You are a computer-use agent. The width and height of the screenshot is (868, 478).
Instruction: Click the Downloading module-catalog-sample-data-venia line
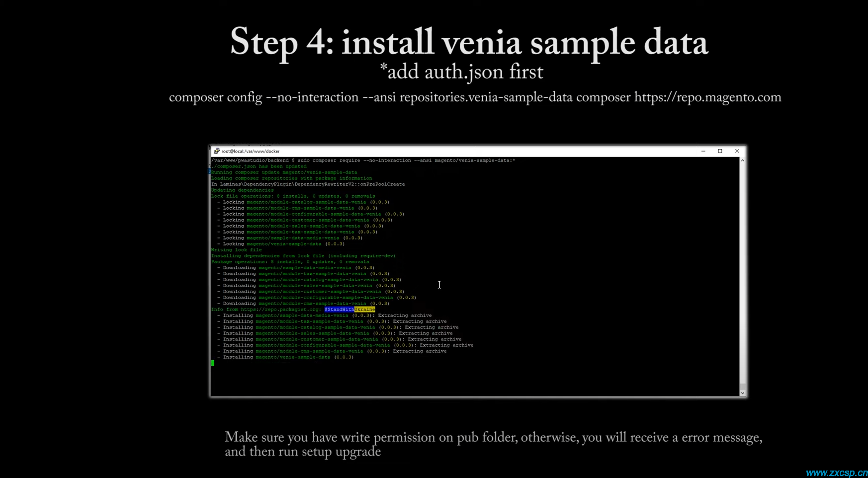point(309,280)
